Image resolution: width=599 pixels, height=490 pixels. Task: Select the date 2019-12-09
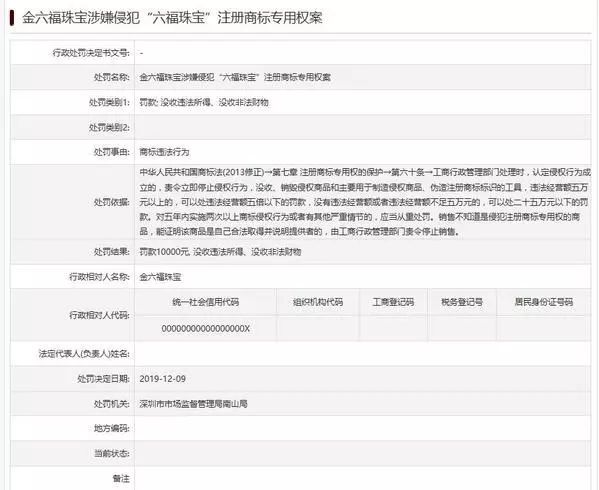coord(163,378)
